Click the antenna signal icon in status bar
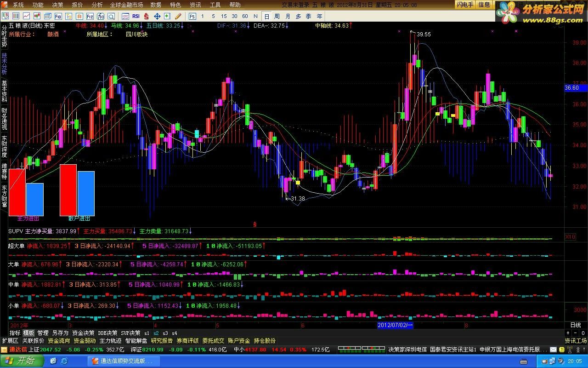This screenshot has width=588, height=368. coord(570,350)
